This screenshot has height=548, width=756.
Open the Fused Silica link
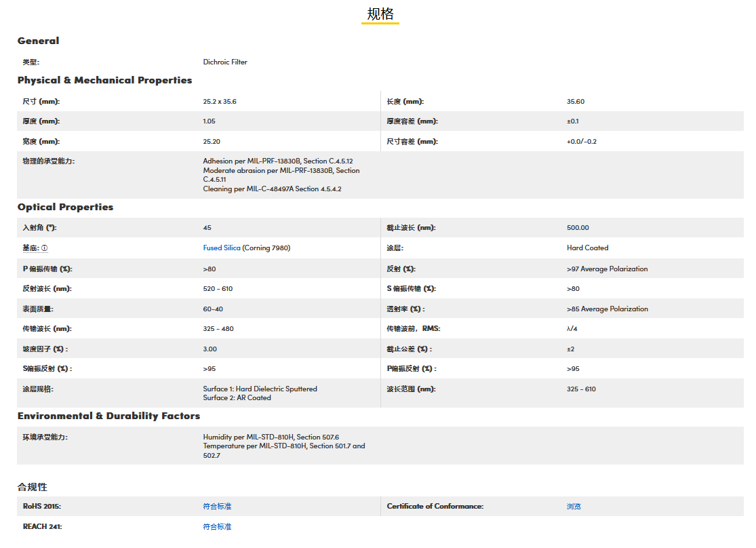click(222, 248)
